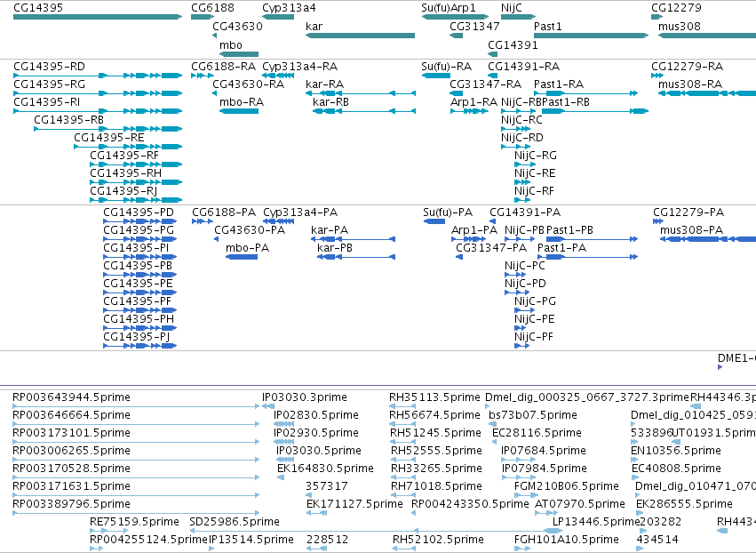Select the Cyp313a4 gene feature
This screenshot has height=553, width=756.
[x=278, y=17]
